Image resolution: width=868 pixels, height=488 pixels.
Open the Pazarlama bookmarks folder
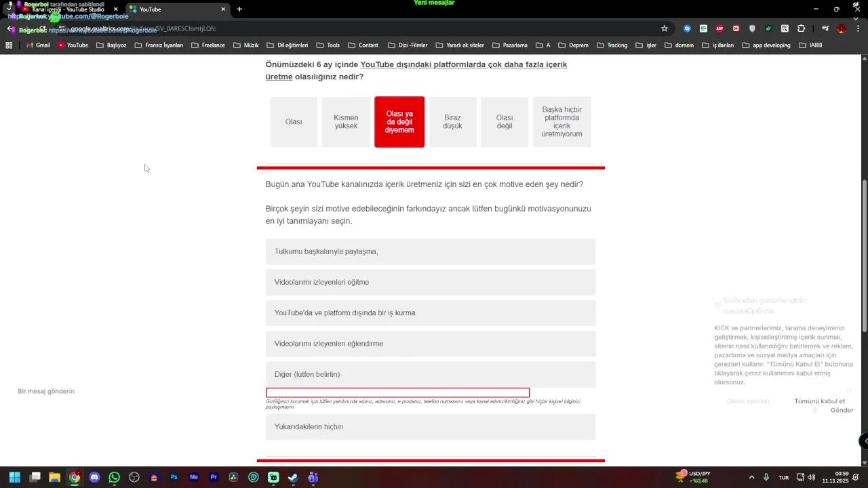(509, 45)
